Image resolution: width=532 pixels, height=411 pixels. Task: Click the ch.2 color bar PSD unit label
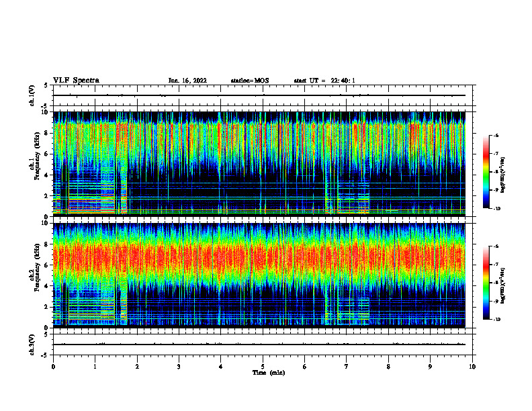502,285
